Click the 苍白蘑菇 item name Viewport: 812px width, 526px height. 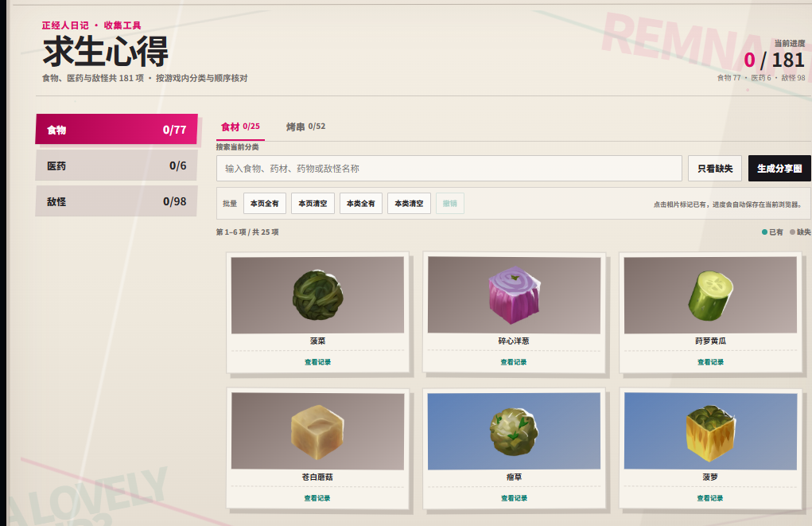point(317,477)
